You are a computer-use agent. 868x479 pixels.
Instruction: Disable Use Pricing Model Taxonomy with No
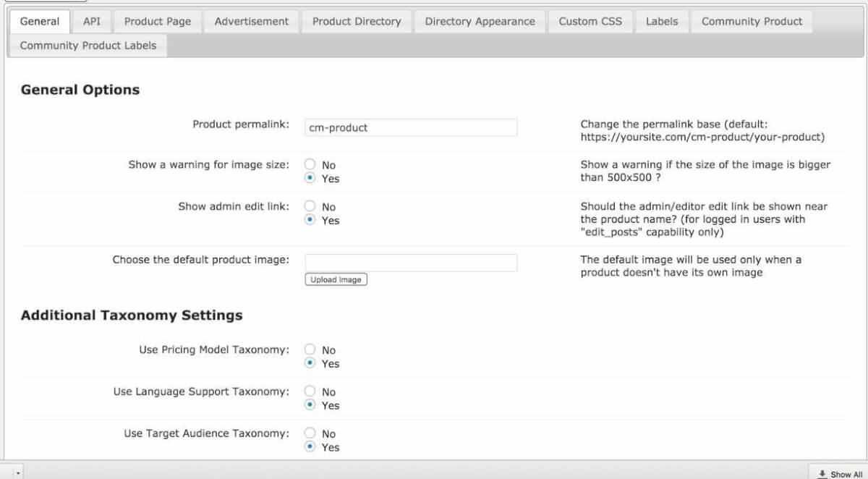click(310, 350)
